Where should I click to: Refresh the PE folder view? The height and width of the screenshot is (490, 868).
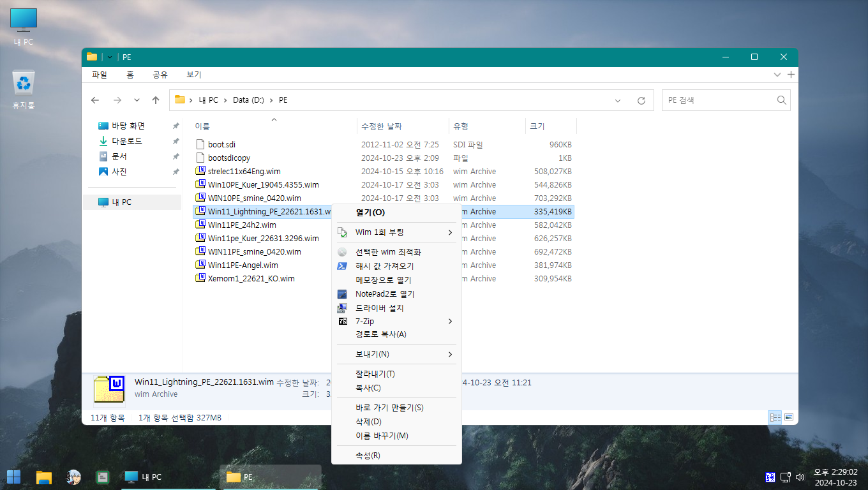[641, 100]
